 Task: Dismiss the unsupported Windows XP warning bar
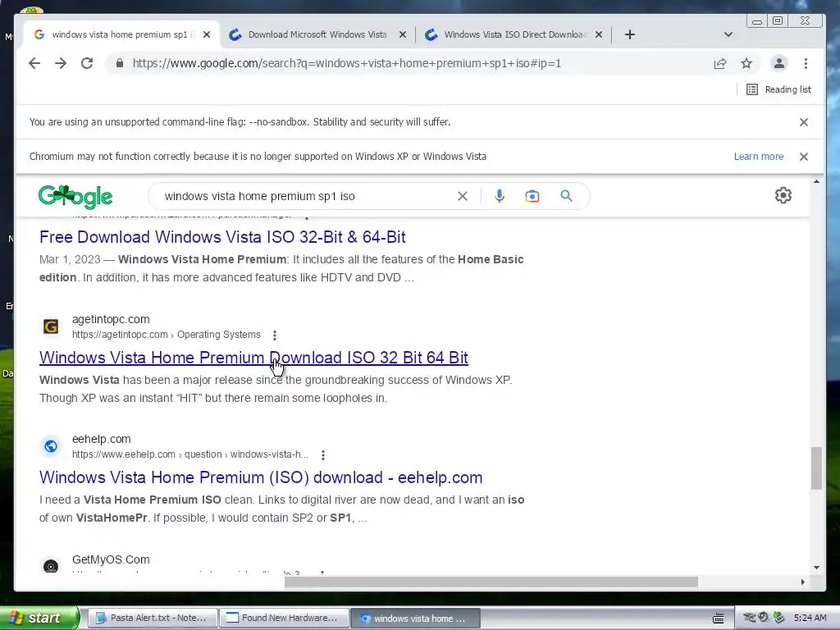click(804, 157)
